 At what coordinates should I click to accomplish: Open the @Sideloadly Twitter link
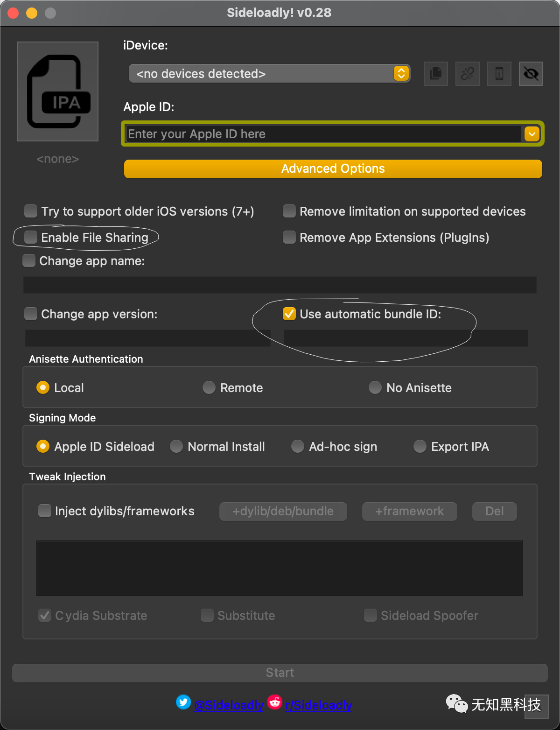[x=229, y=705]
